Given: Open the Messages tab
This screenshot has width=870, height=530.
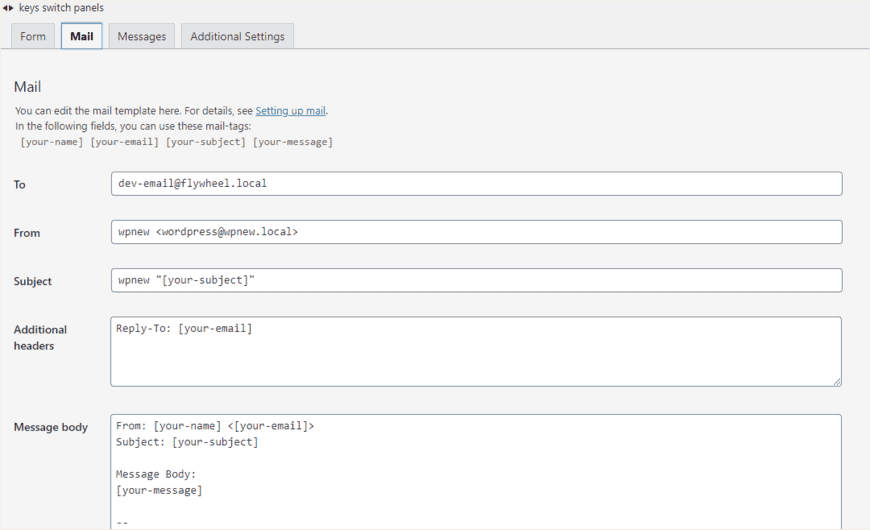Looking at the screenshot, I should click(x=141, y=36).
